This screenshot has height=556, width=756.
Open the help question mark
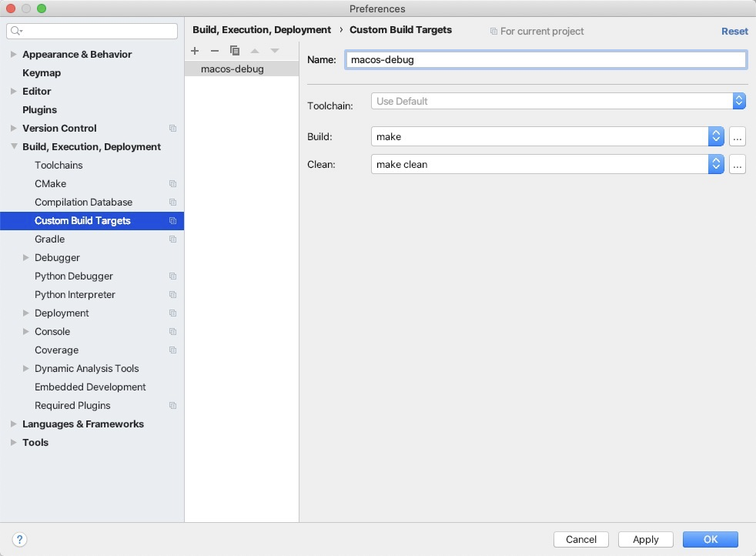pyautogui.click(x=19, y=539)
